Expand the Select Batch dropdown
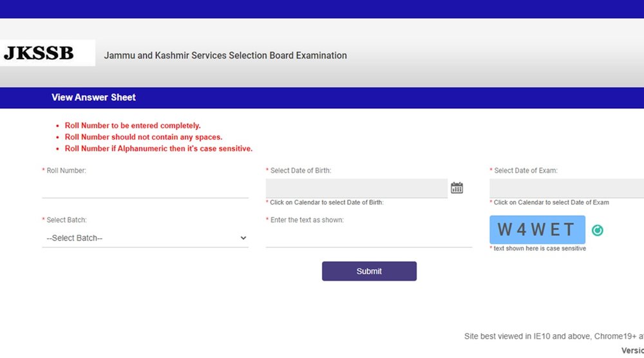Screen dimensions: 644x358 pos(145,238)
